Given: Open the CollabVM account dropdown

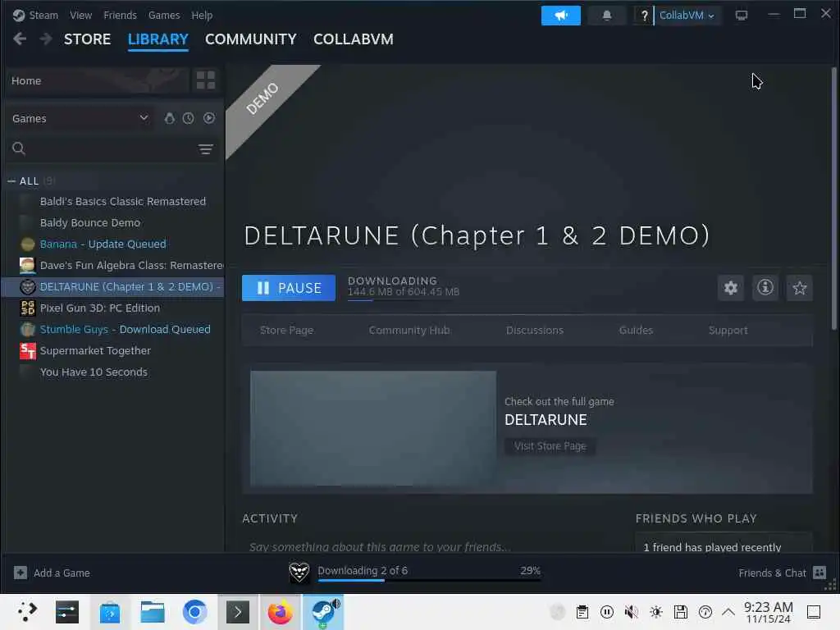Looking at the screenshot, I should [x=687, y=16].
